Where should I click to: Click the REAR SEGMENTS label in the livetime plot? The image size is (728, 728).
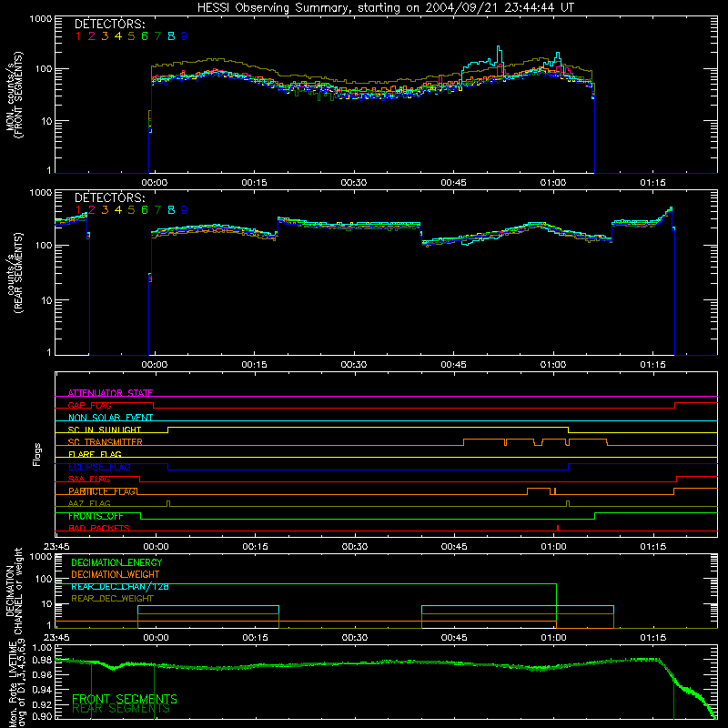[x=121, y=709]
